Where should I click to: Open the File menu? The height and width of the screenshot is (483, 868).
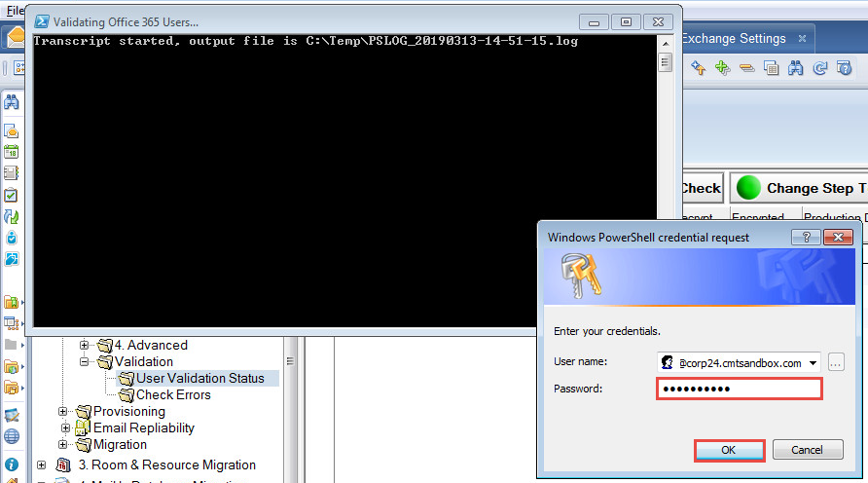click(15, 11)
